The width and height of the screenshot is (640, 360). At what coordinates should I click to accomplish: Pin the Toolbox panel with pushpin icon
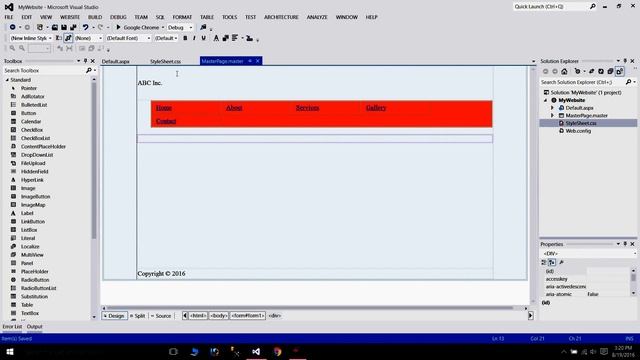[x=85, y=61]
